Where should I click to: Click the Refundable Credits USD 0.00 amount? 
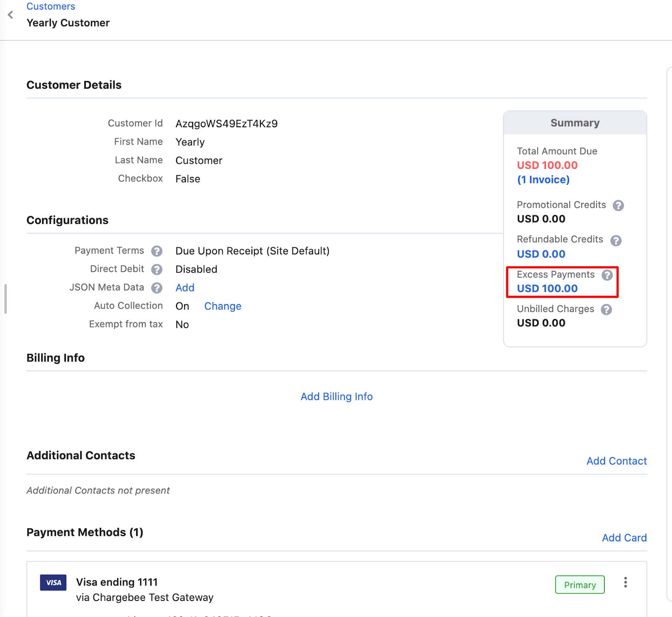pyautogui.click(x=541, y=254)
